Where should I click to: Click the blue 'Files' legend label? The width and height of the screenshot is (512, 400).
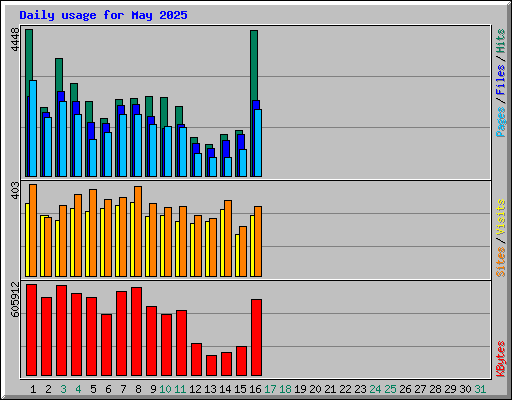pos(501,80)
